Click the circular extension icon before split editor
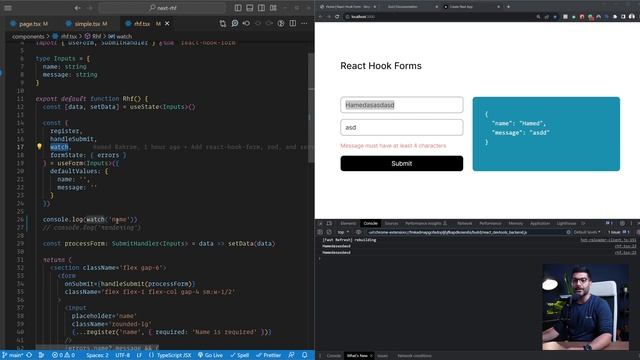The image size is (640, 360). click(x=281, y=24)
